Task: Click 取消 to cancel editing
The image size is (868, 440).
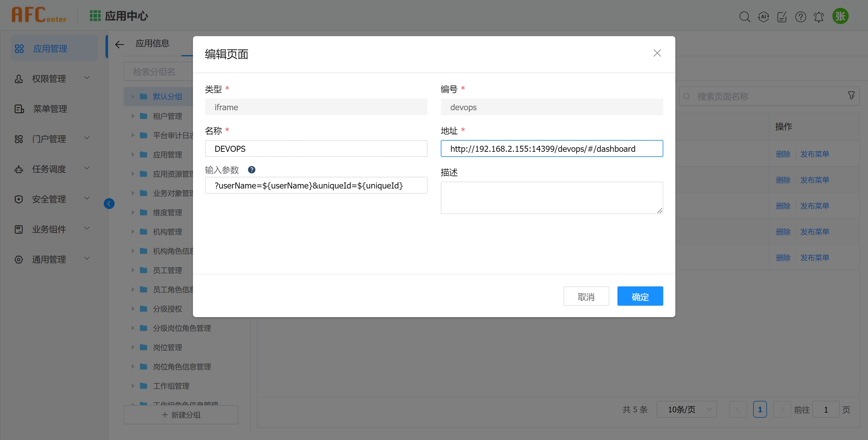Action: point(586,296)
